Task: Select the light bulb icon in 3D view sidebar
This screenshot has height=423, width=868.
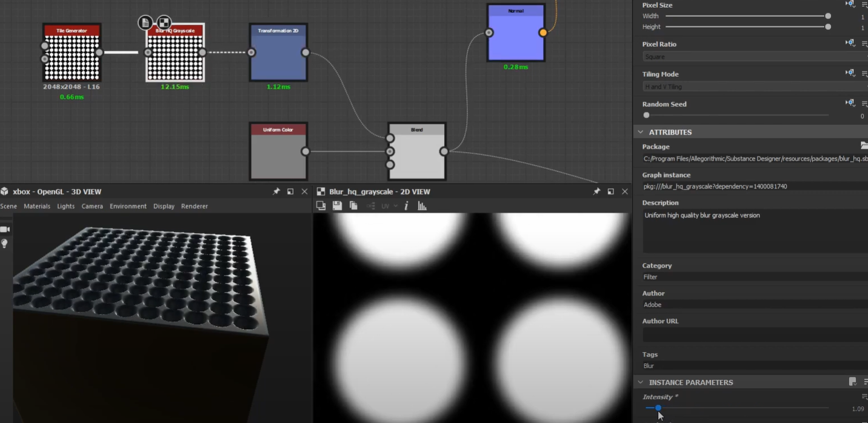Action: [x=5, y=244]
